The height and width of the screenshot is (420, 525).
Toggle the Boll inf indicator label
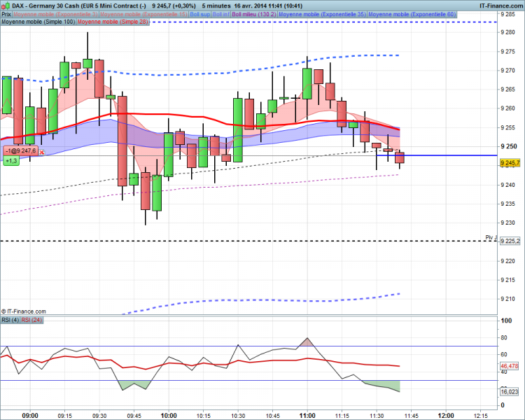coord(221,15)
